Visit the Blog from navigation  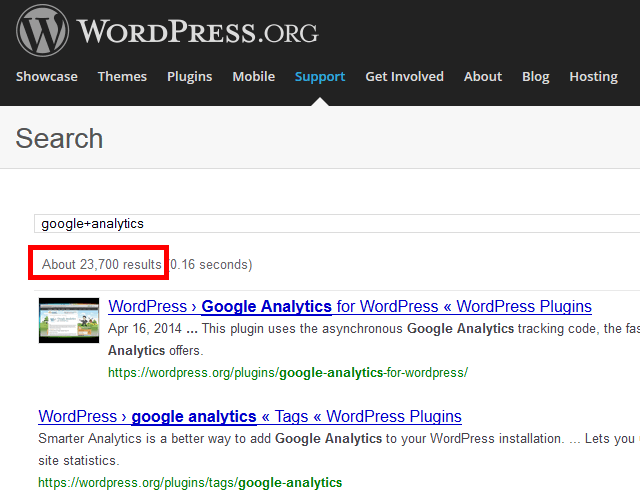(536, 77)
